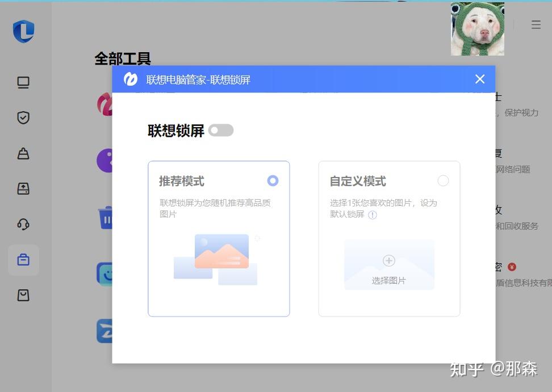Enable the 联想锁屏 toggle switch

(221, 130)
